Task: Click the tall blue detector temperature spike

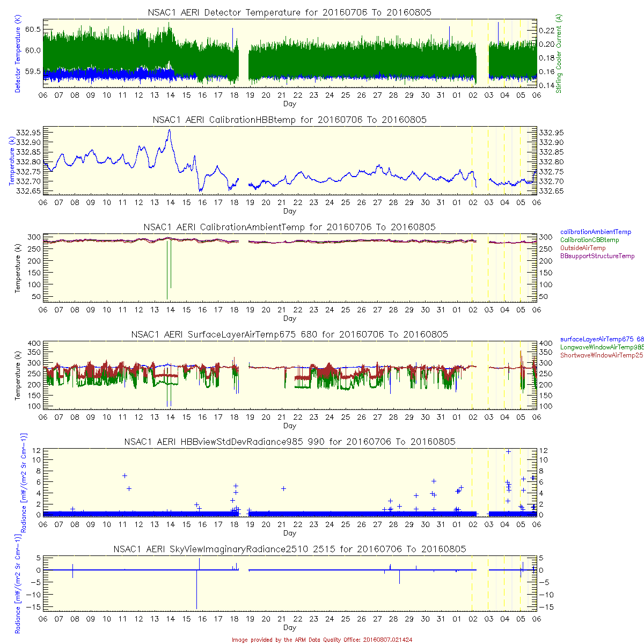Action: pos(498,32)
